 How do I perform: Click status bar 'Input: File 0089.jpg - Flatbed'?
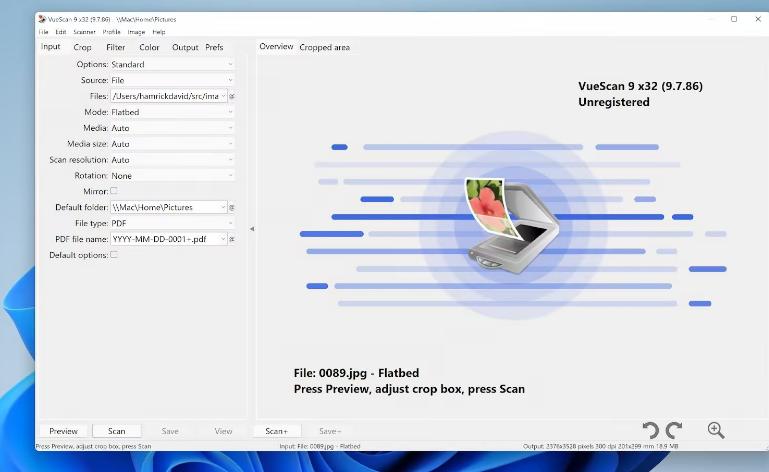(x=320, y=446)
